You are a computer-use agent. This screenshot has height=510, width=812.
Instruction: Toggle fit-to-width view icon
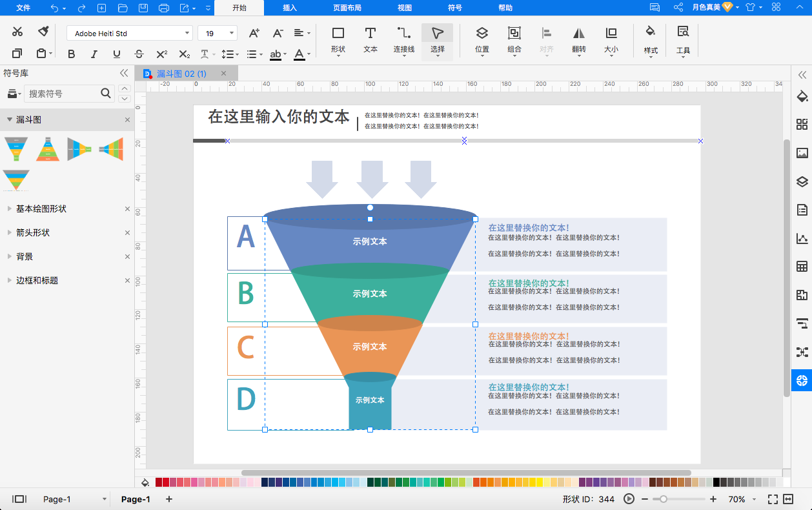[788, 499]
